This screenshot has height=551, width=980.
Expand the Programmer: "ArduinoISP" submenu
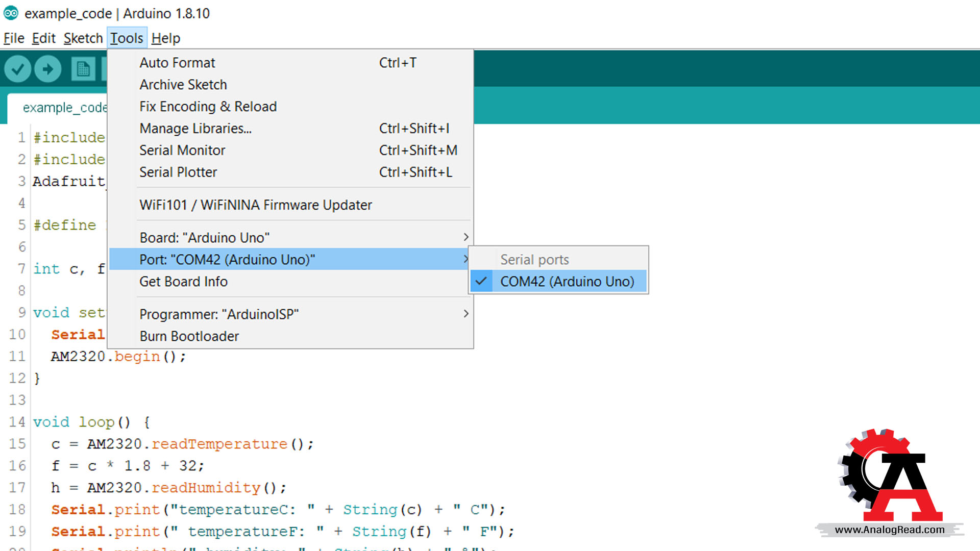coord(291,314)
